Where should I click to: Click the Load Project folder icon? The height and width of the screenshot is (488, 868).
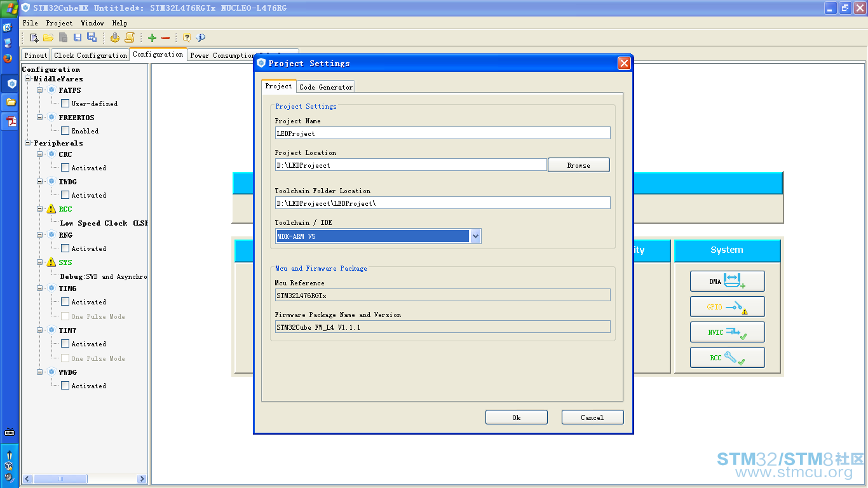(x=48, y=37)
